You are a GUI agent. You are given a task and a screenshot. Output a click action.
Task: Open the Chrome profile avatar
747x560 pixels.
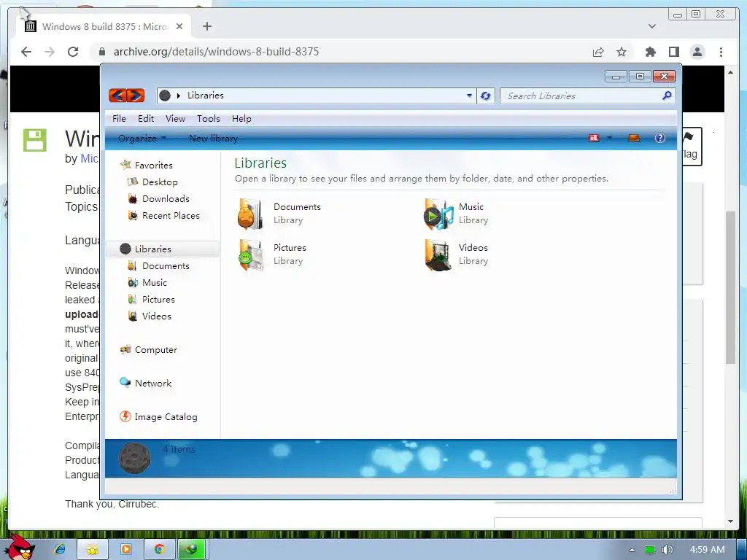697,52
